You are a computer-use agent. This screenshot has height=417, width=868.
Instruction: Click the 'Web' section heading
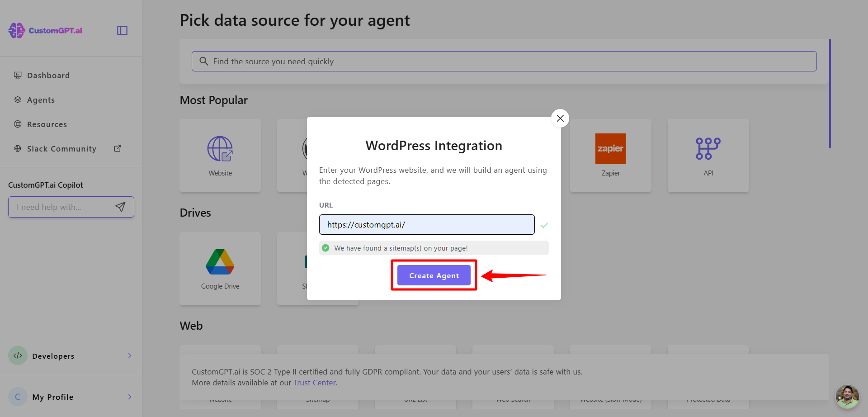coord(191,326)
